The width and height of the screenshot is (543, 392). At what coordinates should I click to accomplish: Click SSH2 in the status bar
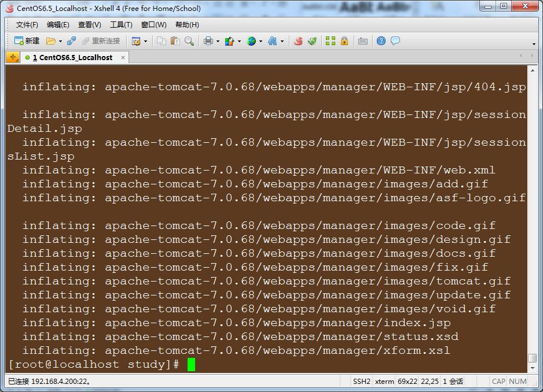pyautogui.click(x=362, y=381)
